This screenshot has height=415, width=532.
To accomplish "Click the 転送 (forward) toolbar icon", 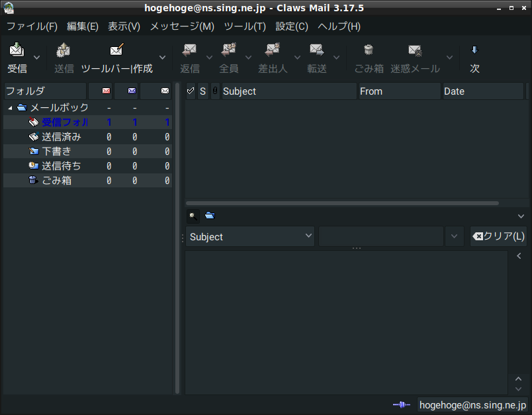I will (x=316, y=50).
